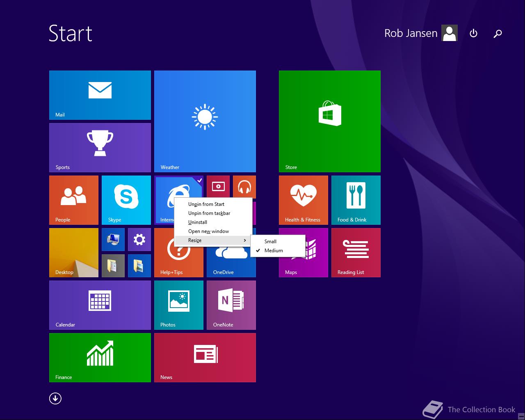Open the Weather tile
The width and height of the screenshot is (525, 420).
click(x=205, y=121)
